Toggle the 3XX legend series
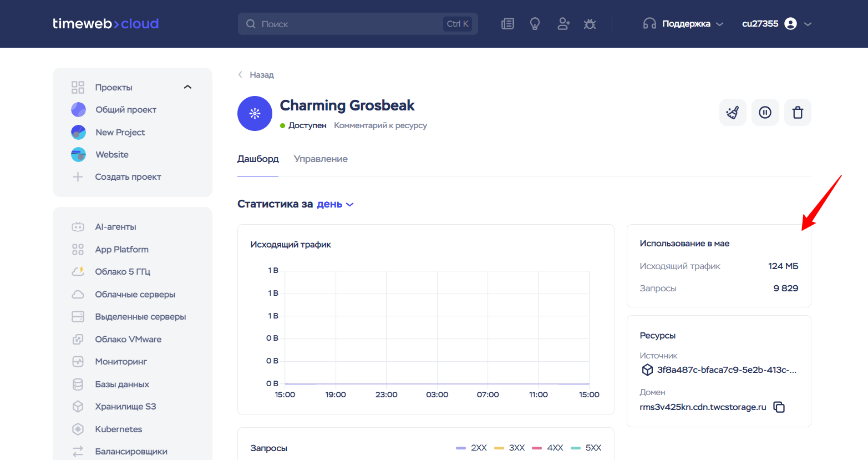The height and width of the screenshot is (460, 868). coord(510,448)
